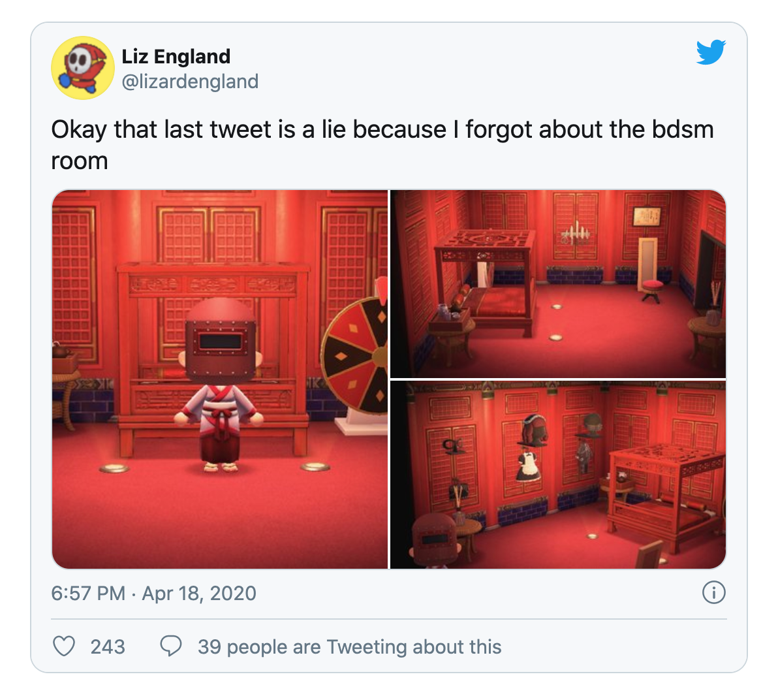Open the tweet info circle icon

(x=713, y=593)
